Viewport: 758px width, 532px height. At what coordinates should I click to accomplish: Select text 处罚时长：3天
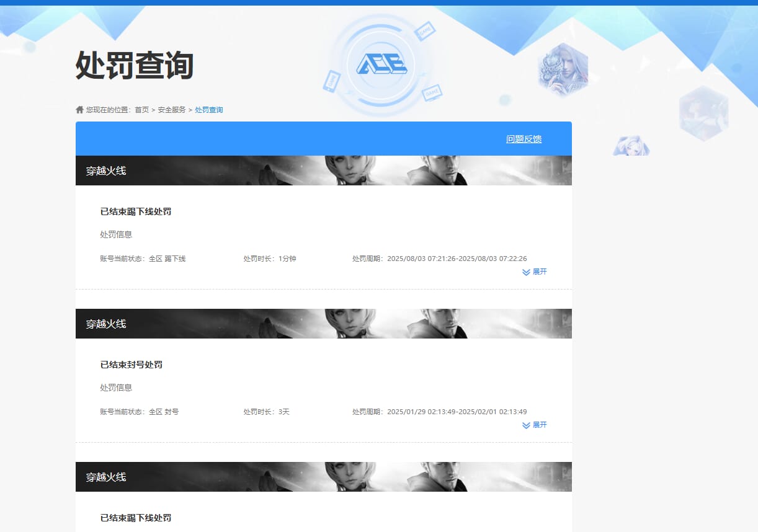(x=267, y=412)
